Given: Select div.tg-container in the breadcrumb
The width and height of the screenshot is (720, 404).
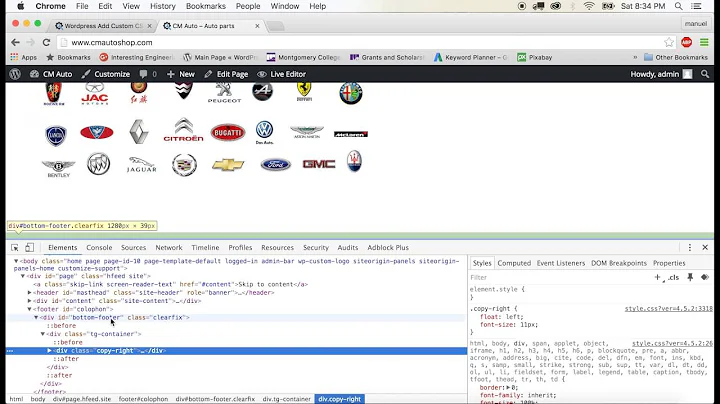Looking at the screenshot, I should [287, 399].
